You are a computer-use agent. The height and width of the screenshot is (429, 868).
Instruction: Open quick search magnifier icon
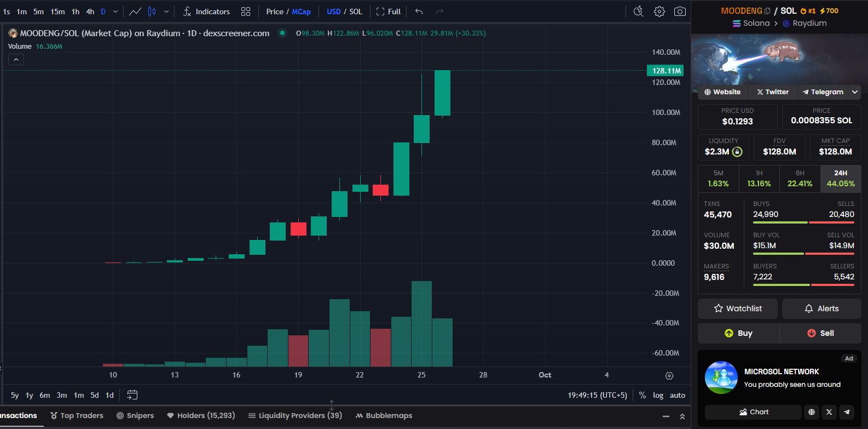(x=638, y=12)
